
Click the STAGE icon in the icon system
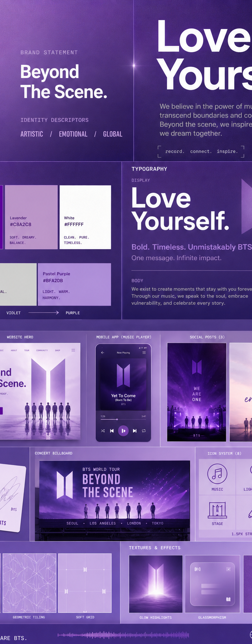tap(217, 510)
